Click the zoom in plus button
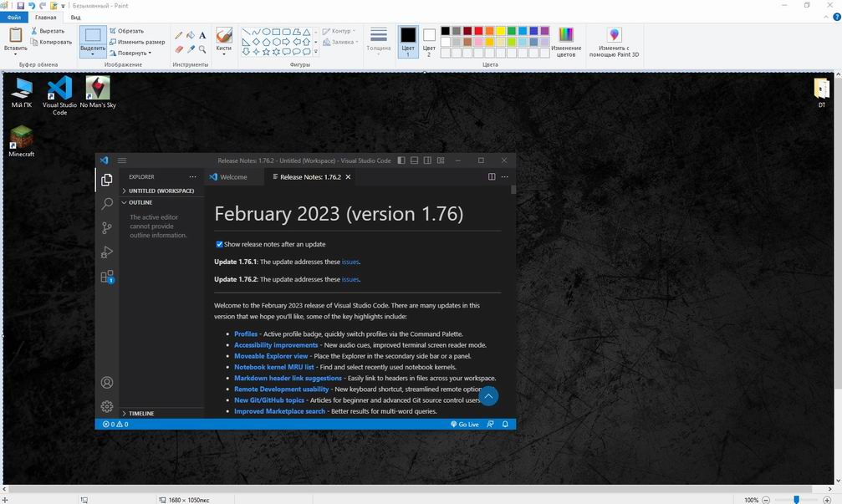 (828, 500)
